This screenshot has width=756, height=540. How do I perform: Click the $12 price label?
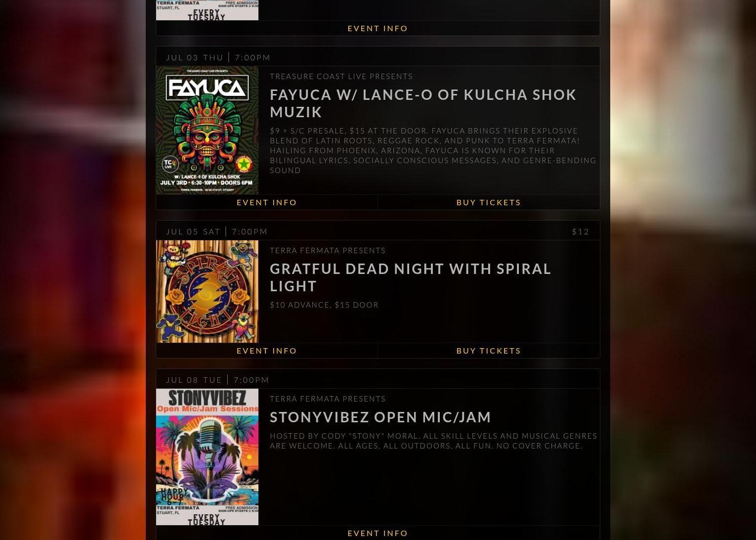tap(581, 231)
